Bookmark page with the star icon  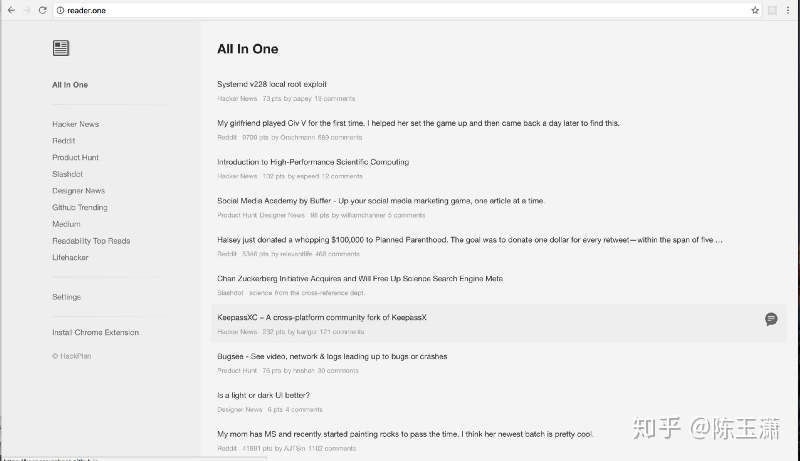pos(755,10)
